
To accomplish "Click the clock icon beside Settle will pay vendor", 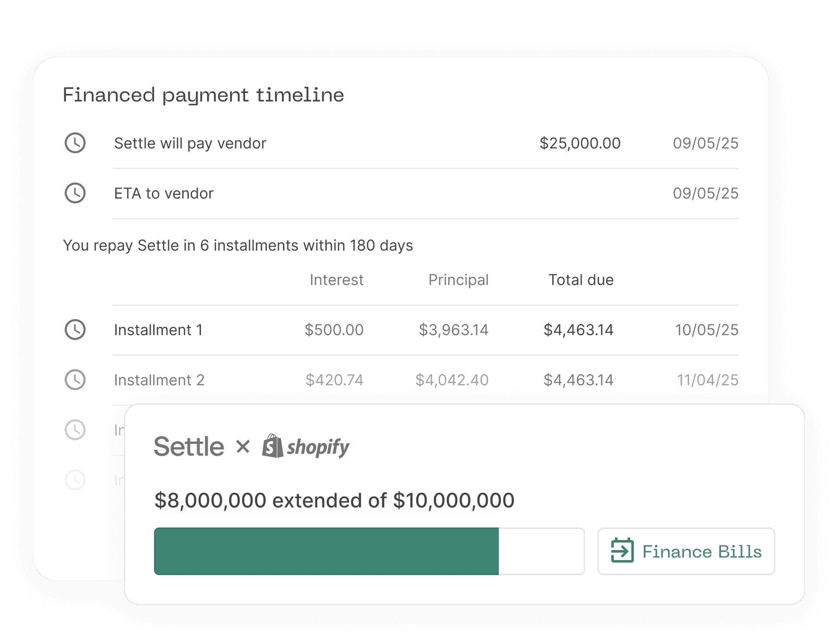I will coord(75,143).
